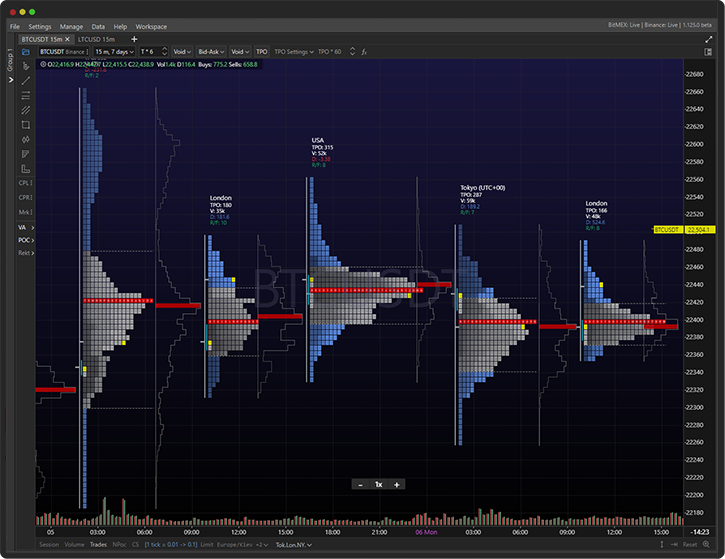Zoom out with the minus button
Image resolution: width=725 pixels, height=559 pixels.
361,485
